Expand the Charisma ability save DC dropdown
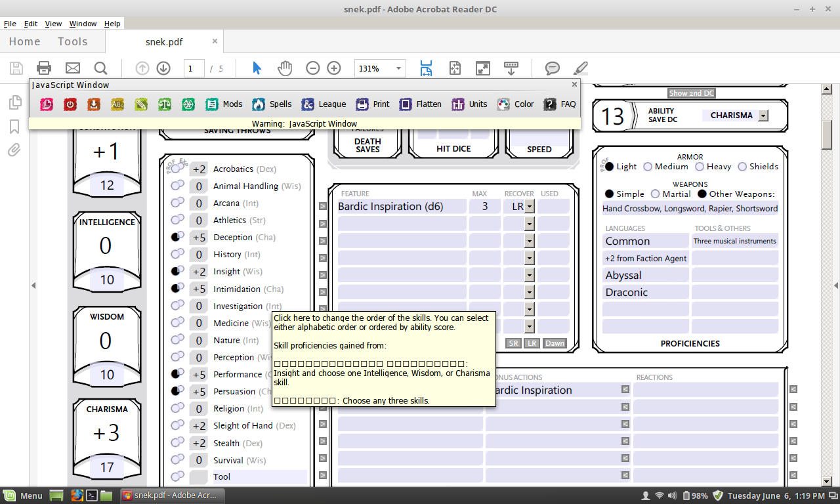840x504 pixels. click(763, 115)
